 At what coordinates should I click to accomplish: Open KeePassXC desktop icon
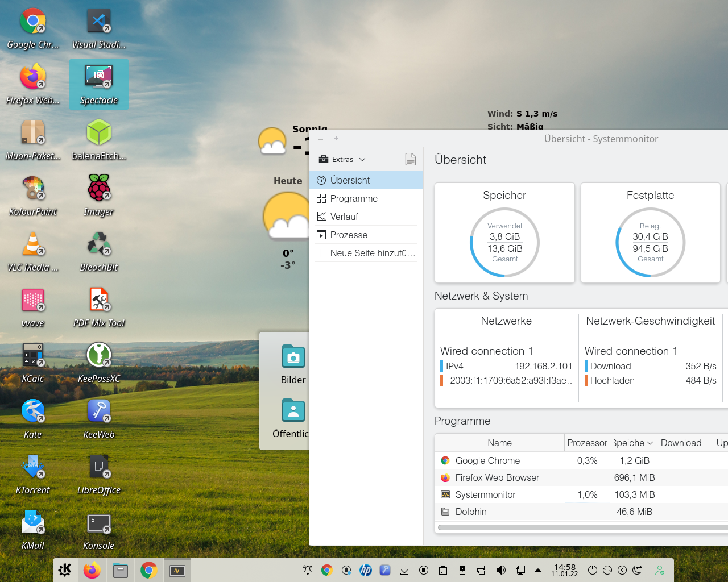[x=99, y=363]
